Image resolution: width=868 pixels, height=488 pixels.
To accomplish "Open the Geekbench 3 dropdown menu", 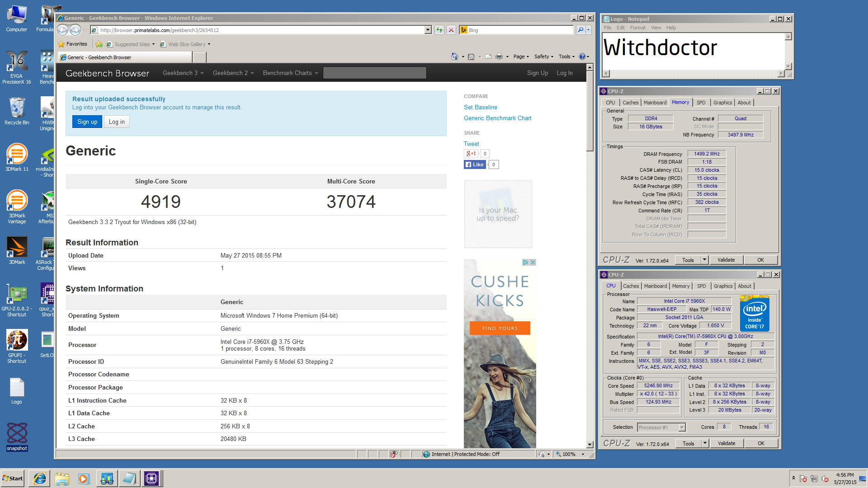I will 183,73.
